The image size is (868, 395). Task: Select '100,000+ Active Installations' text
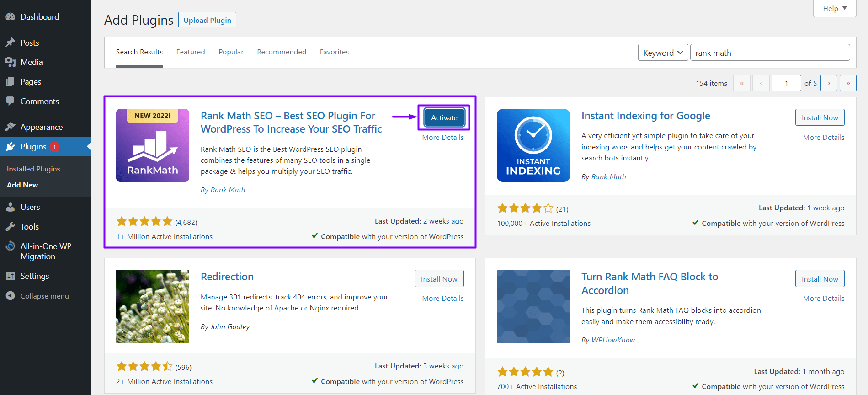point(544,223)
